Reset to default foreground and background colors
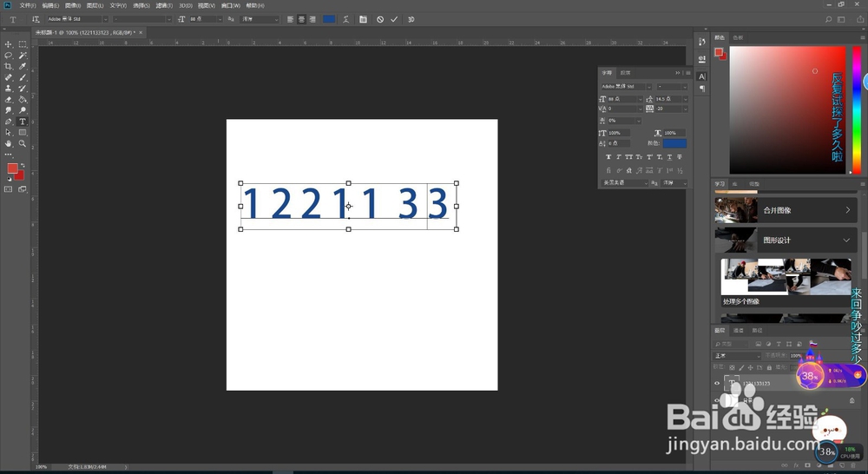 point(9,180)
